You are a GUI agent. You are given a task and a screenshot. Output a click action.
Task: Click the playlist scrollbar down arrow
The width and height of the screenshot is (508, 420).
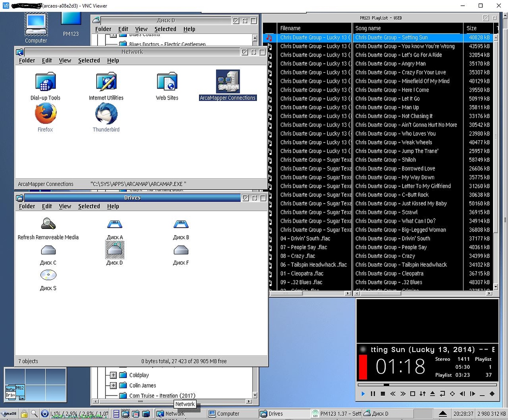[x=495, y=287]
